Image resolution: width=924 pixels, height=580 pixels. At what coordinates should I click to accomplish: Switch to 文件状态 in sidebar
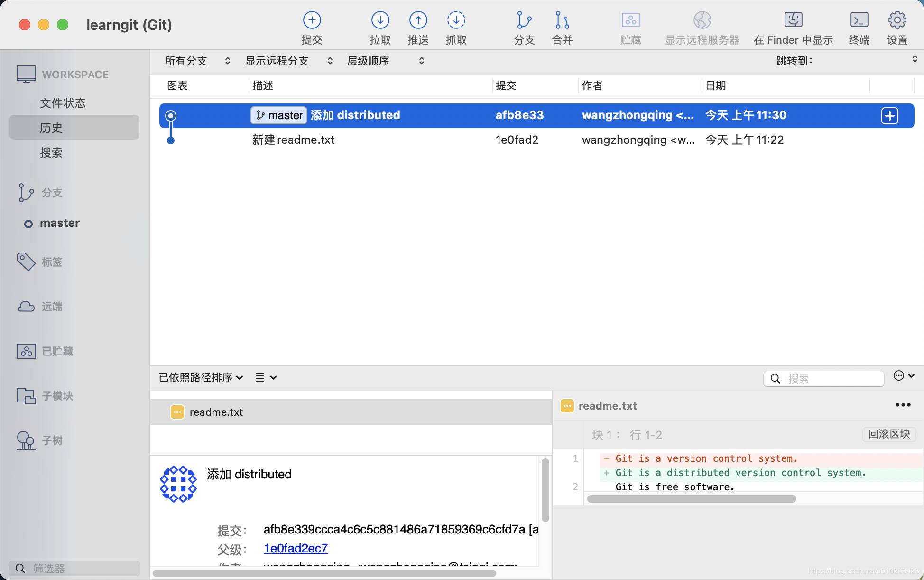pos(63,103)
